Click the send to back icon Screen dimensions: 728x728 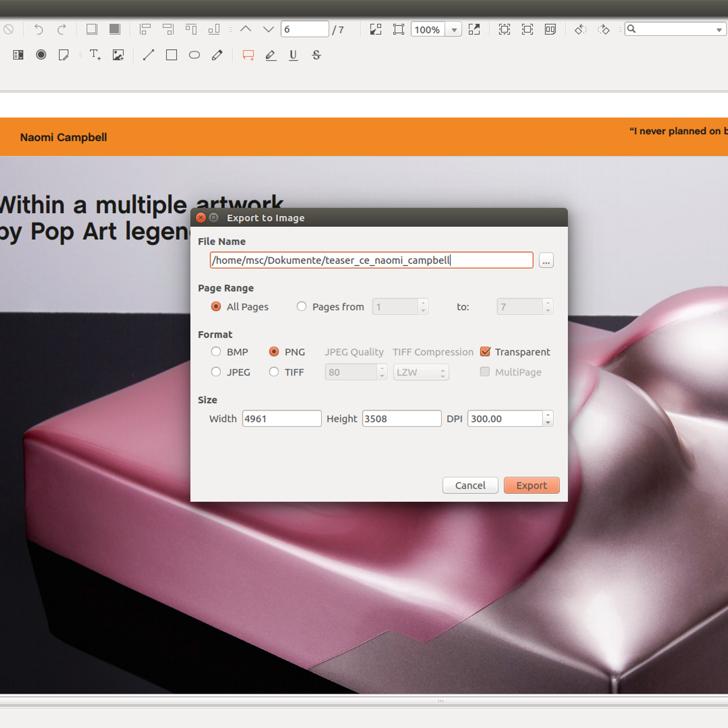(91, 30)
